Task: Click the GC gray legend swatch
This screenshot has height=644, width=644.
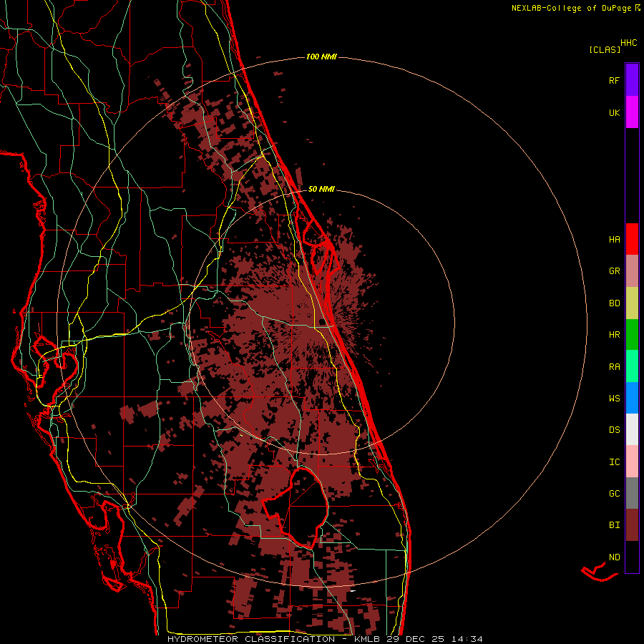Action: [632, 493]
